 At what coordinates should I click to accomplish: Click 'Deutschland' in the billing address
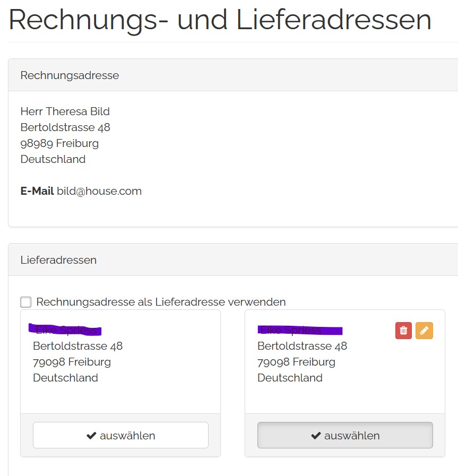coord(53,159)
